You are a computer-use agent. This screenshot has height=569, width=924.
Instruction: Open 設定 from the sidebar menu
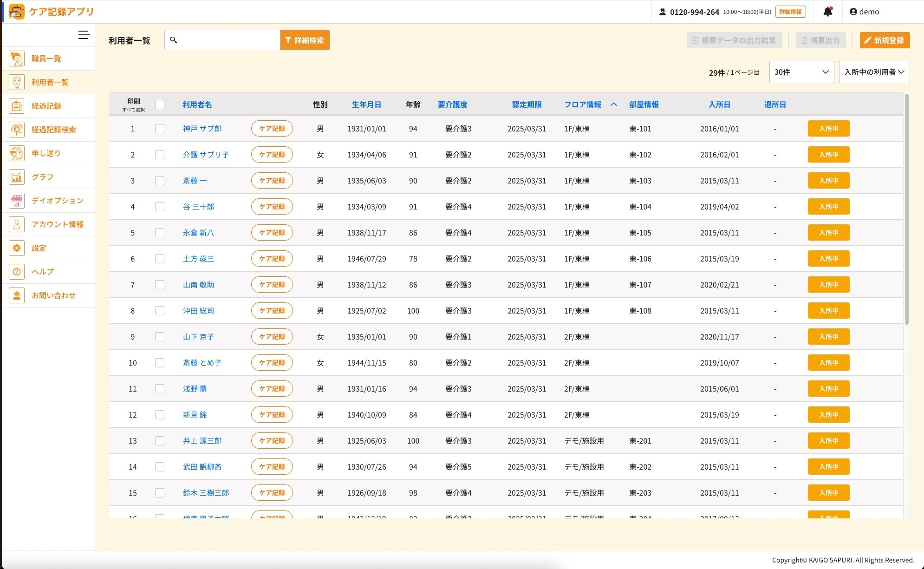[x=48, y=248]
